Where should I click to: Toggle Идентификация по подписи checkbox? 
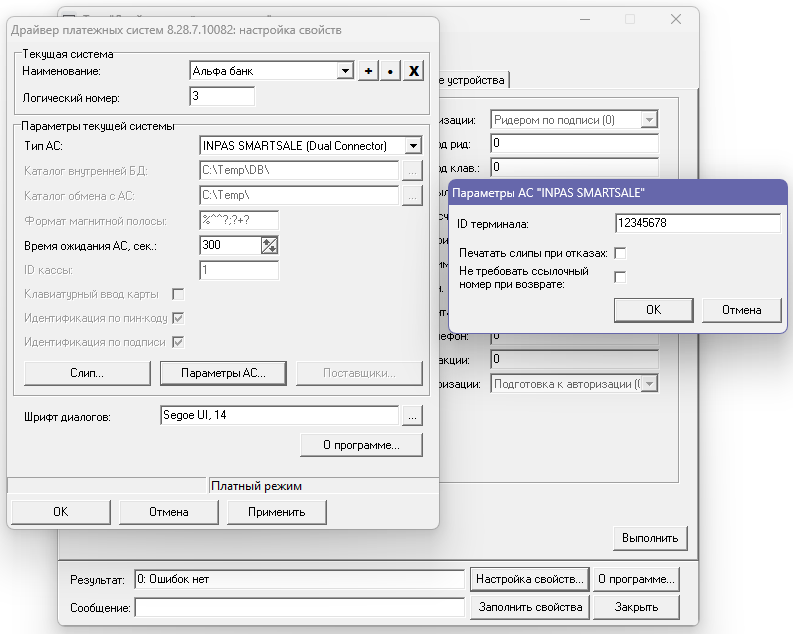click(178, 342)
